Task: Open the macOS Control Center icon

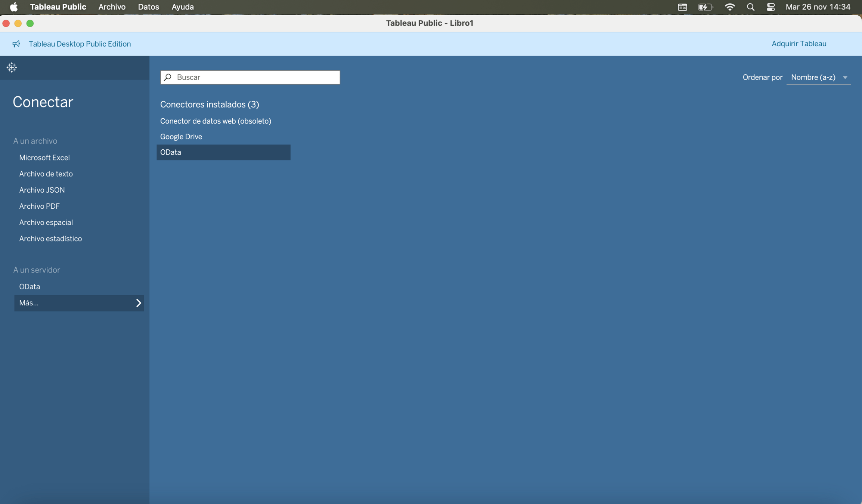Action: (770, 7)
